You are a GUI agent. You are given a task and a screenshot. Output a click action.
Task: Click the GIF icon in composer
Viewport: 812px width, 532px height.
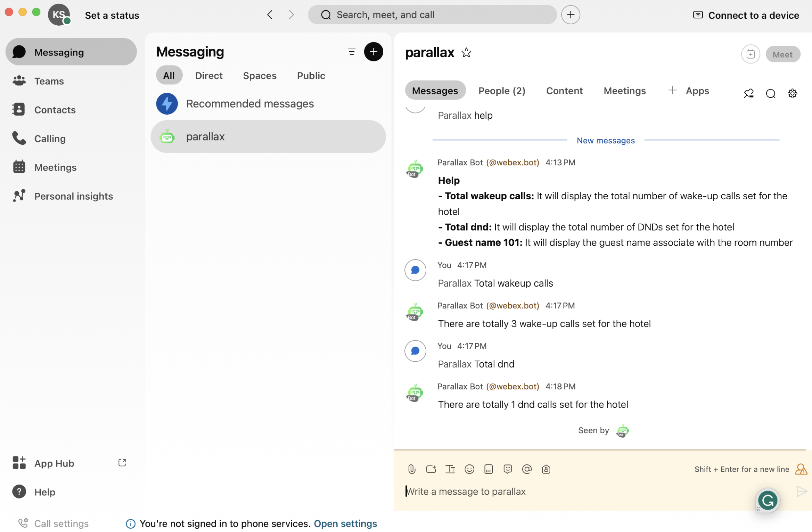(x=488, y=469)
